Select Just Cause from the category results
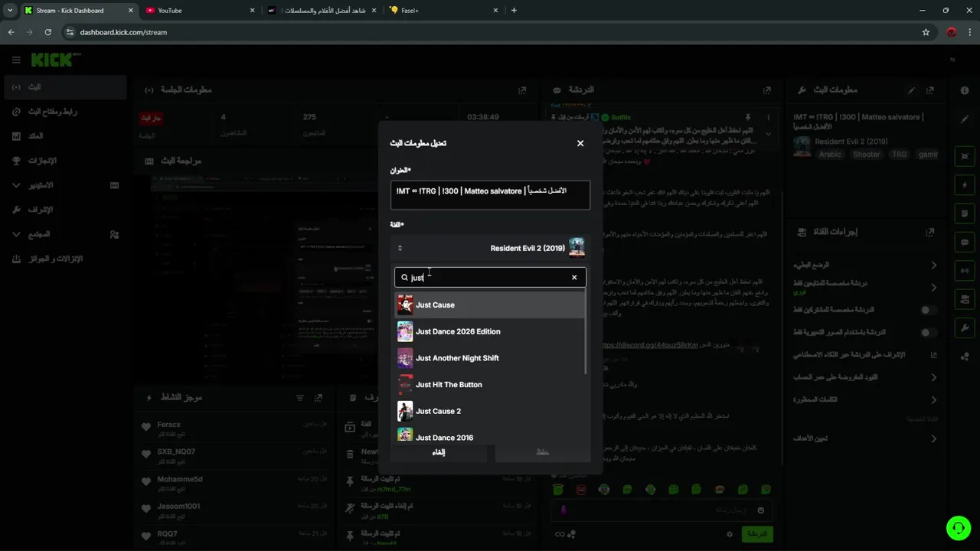 tap(490, 305)
